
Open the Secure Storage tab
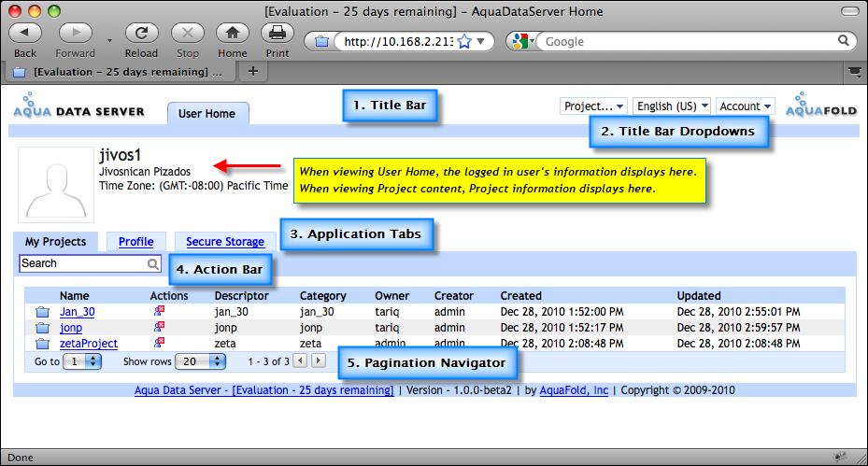(x=225, y=242)
